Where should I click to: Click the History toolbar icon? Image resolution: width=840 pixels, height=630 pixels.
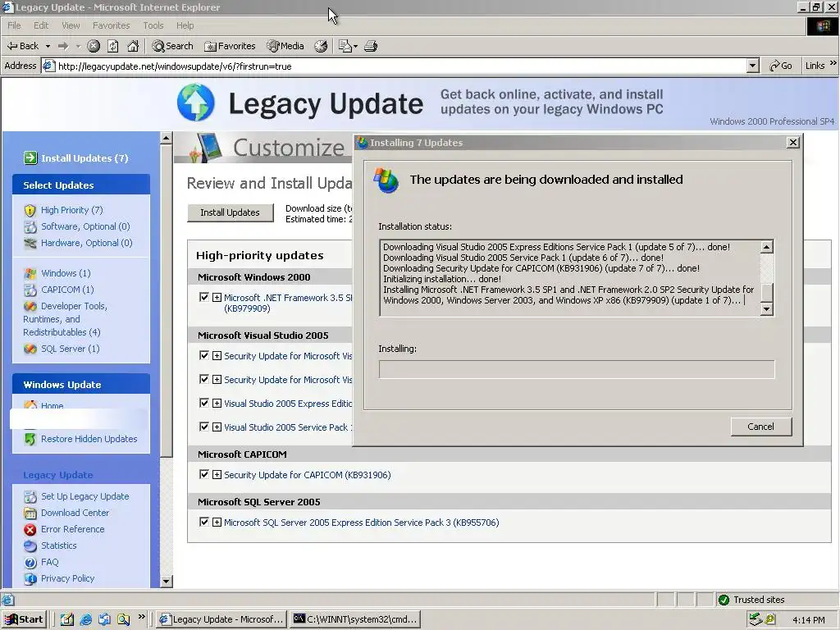(x=321, y=46)
